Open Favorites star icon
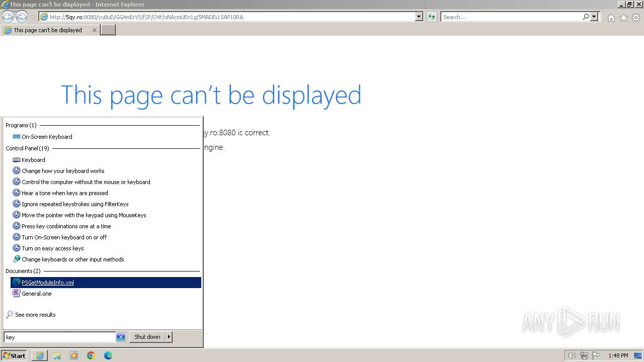The height and width of the screenshot is (362, 644). pos(623,18)
